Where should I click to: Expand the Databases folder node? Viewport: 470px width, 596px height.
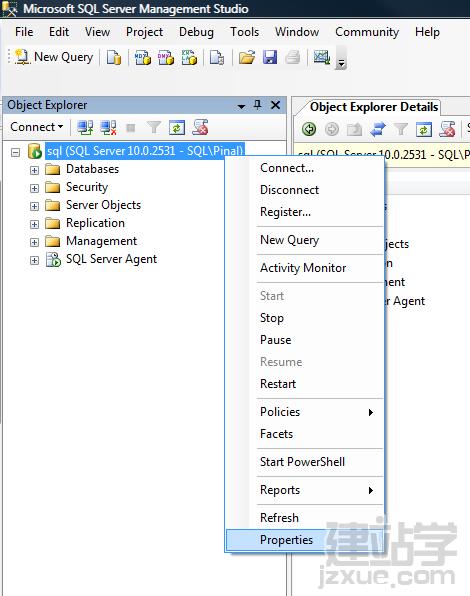point(34,170)
